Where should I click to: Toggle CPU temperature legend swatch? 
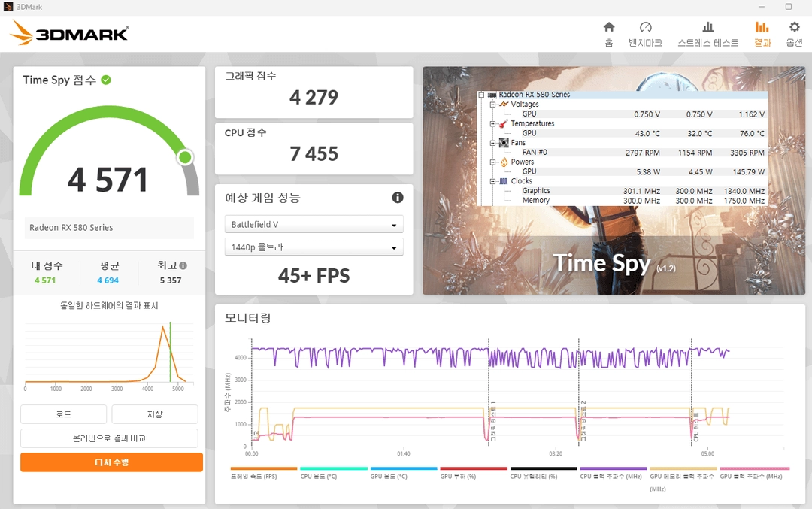[x=334, y=468]
